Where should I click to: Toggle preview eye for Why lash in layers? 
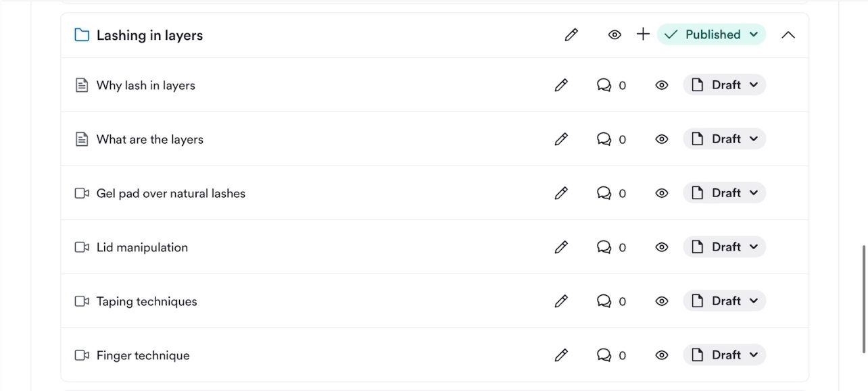tap(662, 85)
